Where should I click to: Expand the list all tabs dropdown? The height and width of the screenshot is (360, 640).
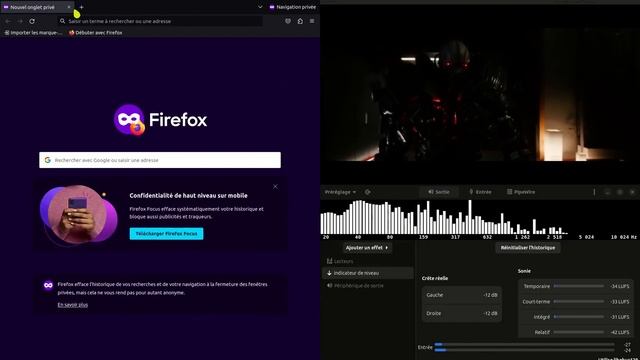(x=260, y=7)
